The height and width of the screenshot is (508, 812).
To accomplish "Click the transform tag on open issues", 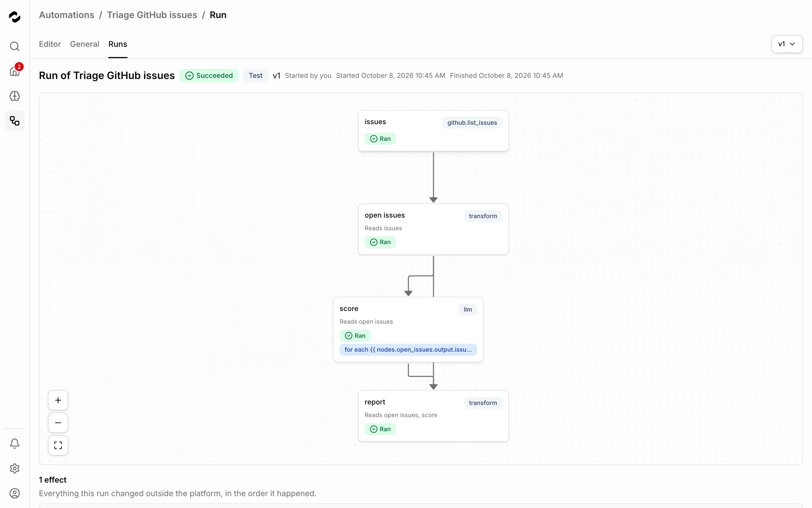I will point(483,216).
